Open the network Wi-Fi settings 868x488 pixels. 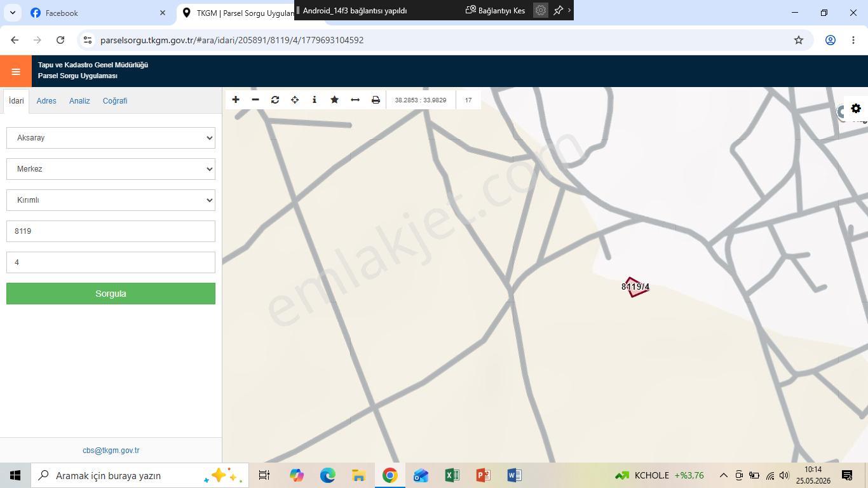[770, 475]
